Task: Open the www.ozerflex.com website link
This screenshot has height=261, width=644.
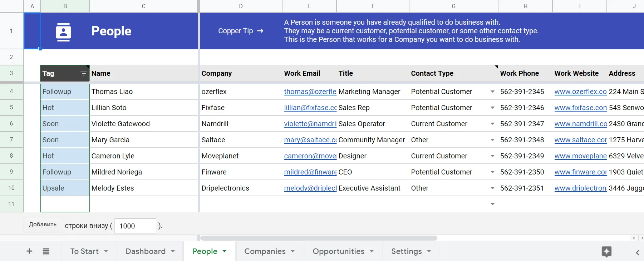Action: coord(580,92)
